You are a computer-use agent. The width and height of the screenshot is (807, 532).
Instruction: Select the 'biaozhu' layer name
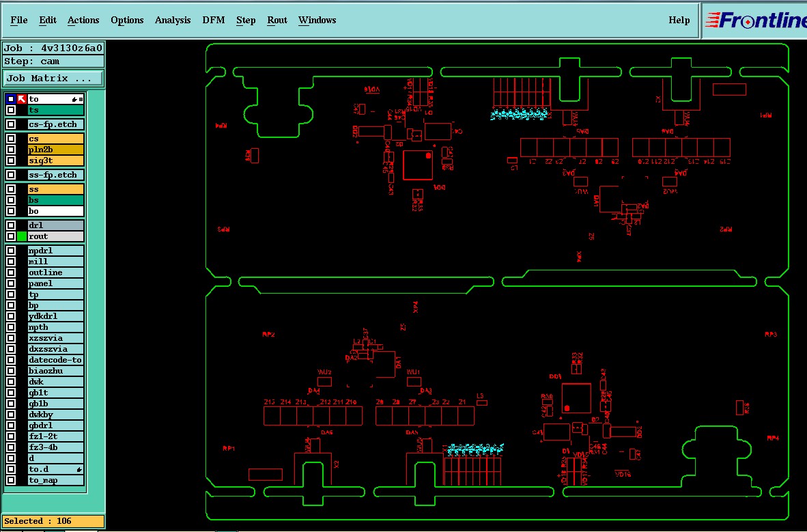pos(55,371)
